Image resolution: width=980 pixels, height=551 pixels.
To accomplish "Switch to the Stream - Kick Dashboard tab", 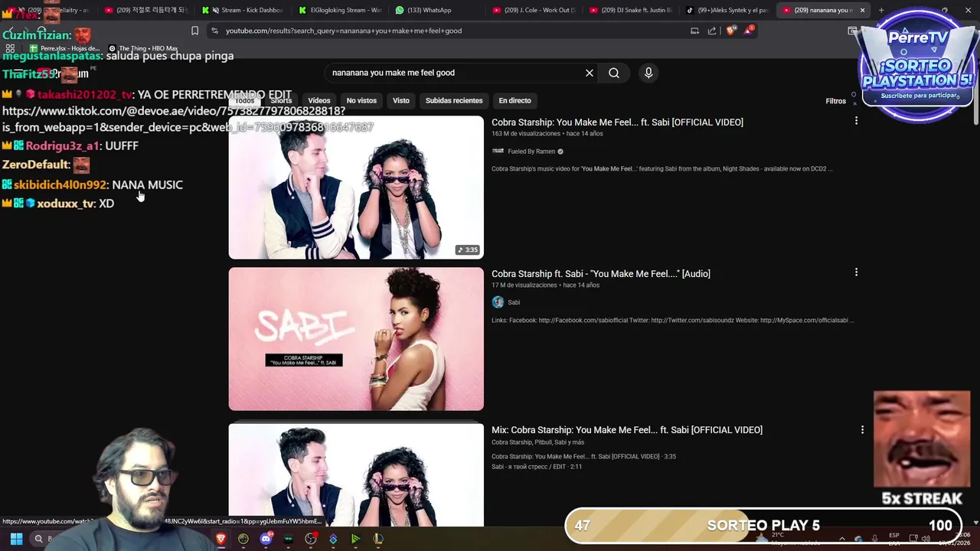I will tap(243, 10).
